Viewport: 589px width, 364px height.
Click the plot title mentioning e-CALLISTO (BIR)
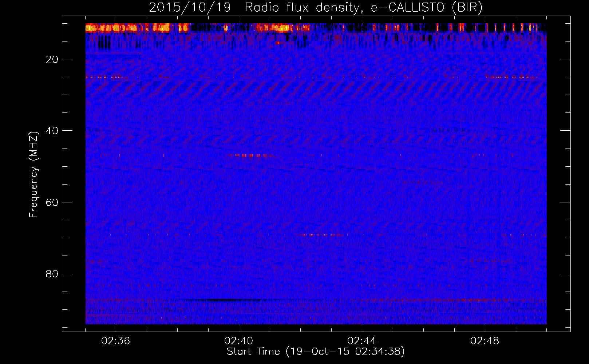316,7
